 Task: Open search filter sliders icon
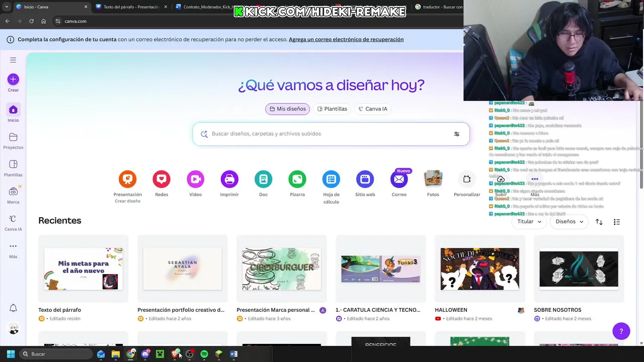click(457, 134)
